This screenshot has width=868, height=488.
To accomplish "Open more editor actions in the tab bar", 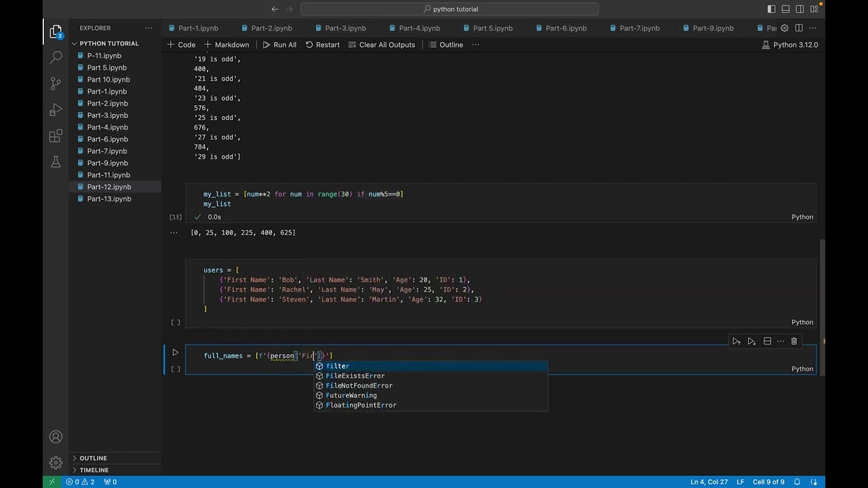I will [x=813, y=28].
